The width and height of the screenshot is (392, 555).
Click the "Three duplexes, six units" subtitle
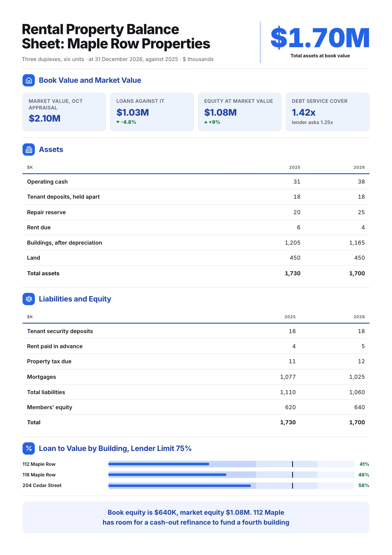click(x=118, y=59)
